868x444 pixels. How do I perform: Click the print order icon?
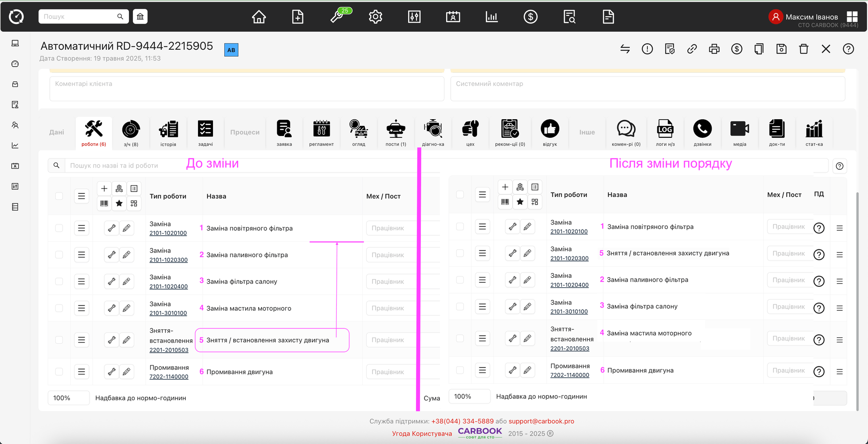[714, 49]
